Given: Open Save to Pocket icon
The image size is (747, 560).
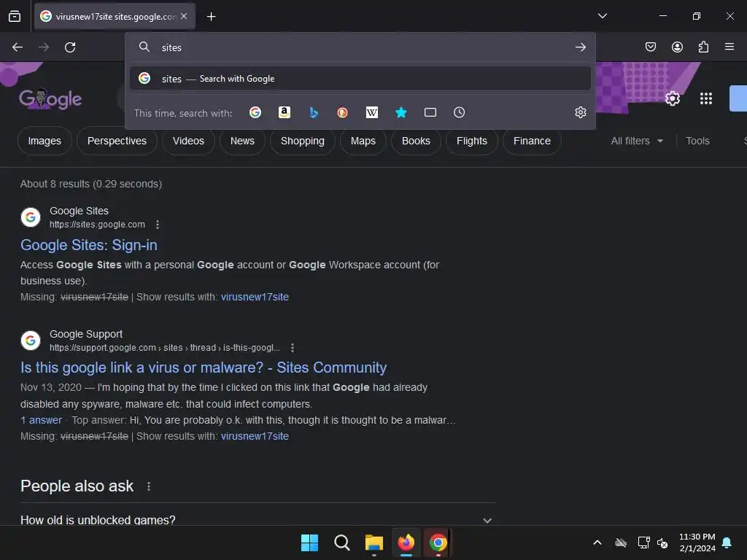Looking at the screenshot, I should click(650, 47).
